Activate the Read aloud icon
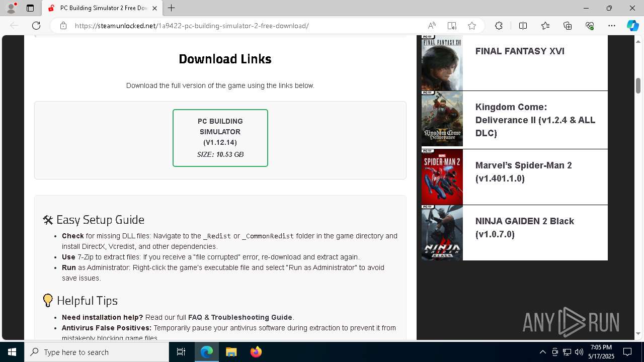The image size is (644, 362). [x=432, y=26]
